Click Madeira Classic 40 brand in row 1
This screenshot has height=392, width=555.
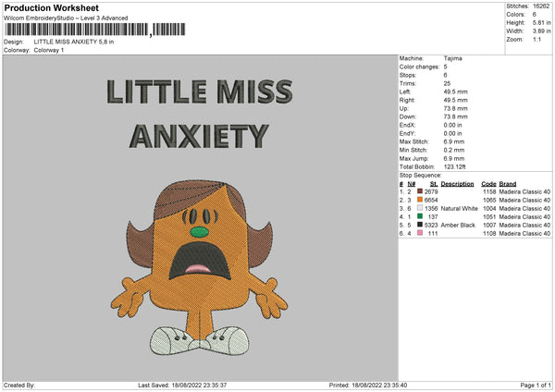coord(524,191)
